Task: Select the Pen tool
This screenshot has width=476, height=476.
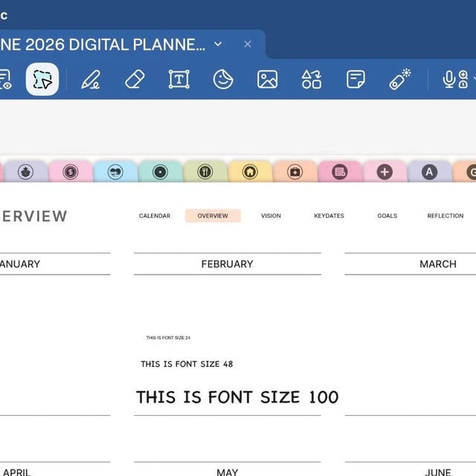Action: coord(91,80)
